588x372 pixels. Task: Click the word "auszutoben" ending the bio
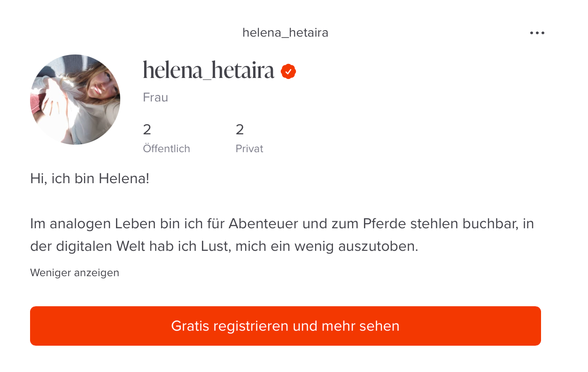[379, 247]
